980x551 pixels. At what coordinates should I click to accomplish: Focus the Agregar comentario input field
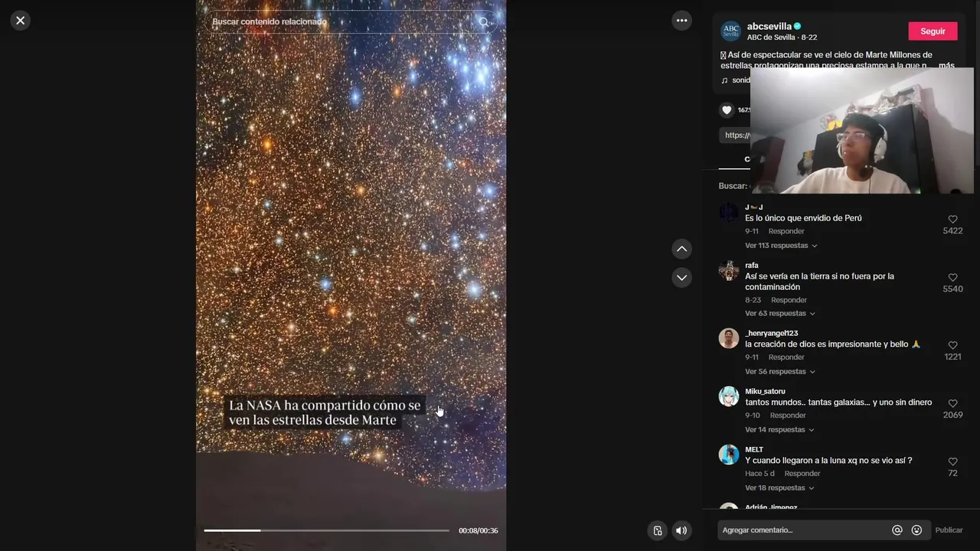click(x=804, y=530)
